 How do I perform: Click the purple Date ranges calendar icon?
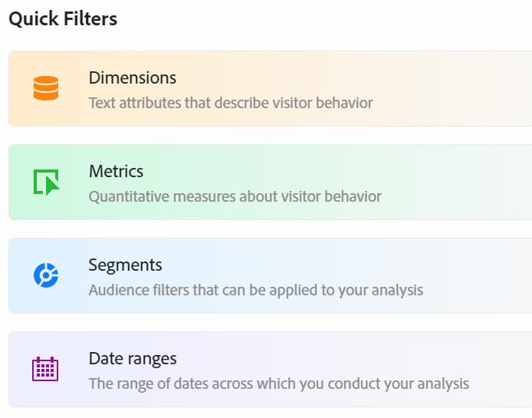[46, 369]
